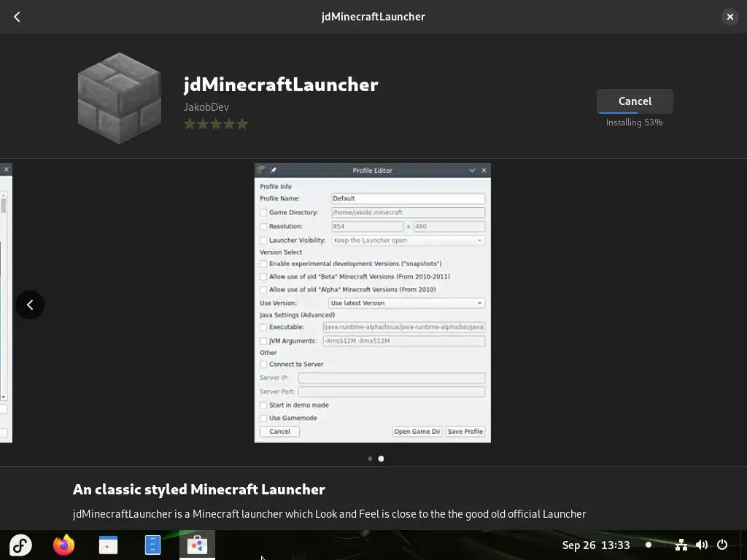Image resolution: width=747 pixels, height=560 pixels.
Task: Open the Use latest Version dropdown
Action: pos(407,303)
